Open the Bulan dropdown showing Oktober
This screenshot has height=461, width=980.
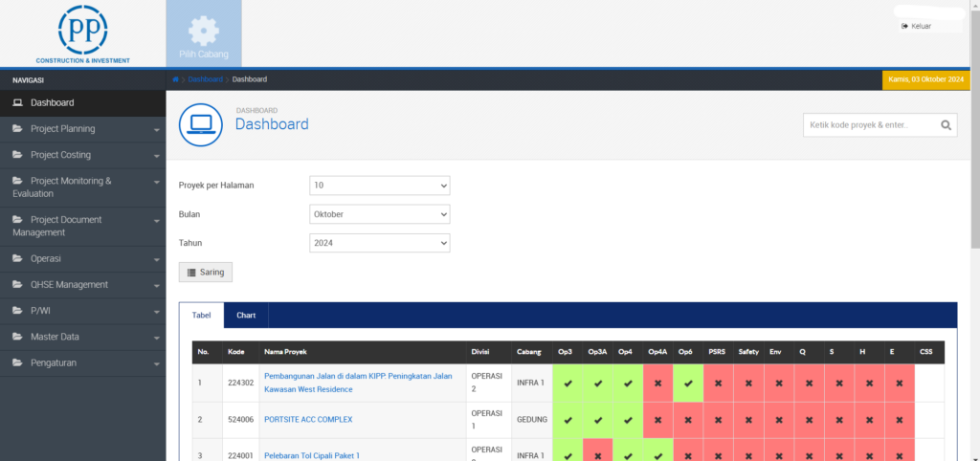(x=380, y=214)
